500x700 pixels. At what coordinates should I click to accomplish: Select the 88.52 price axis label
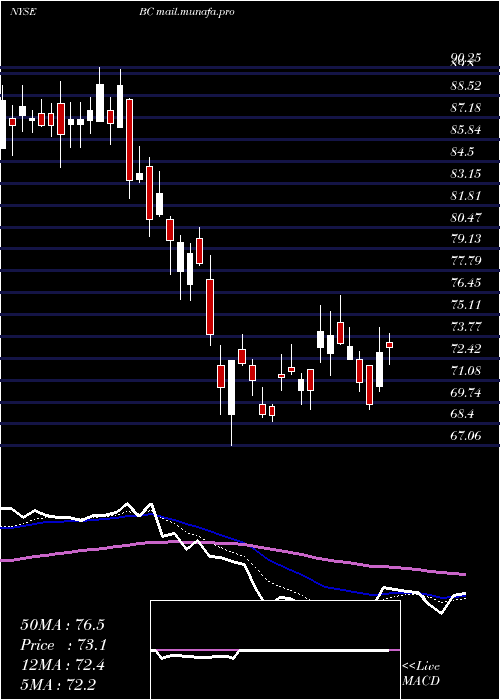pyautogui.click(x=466, y=86)
